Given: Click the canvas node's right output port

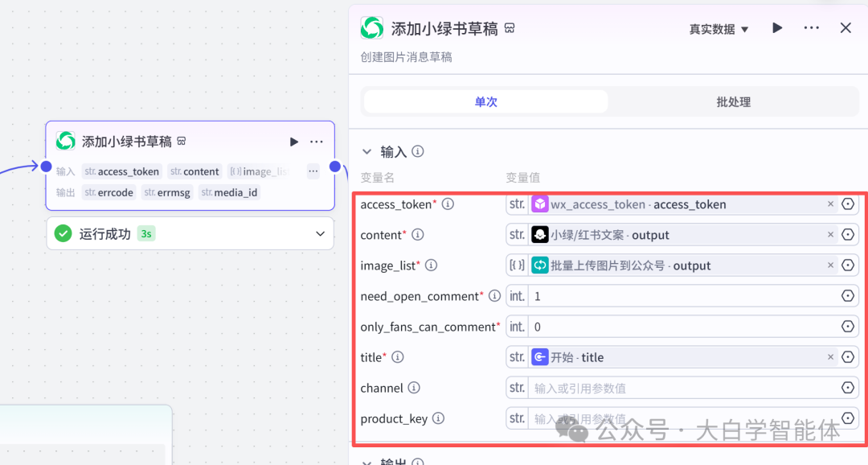Looking at the screenshot, I should coord(335,167).
